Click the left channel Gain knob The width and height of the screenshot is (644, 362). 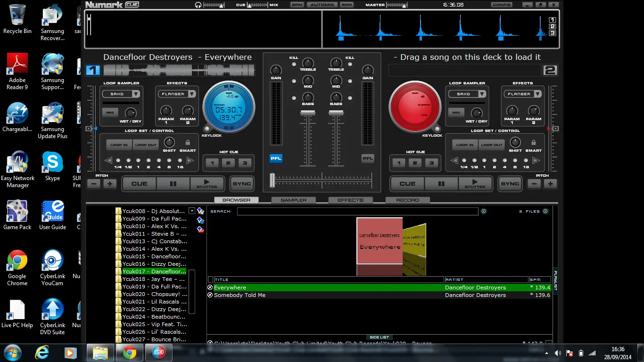click(x=276, y=70)
